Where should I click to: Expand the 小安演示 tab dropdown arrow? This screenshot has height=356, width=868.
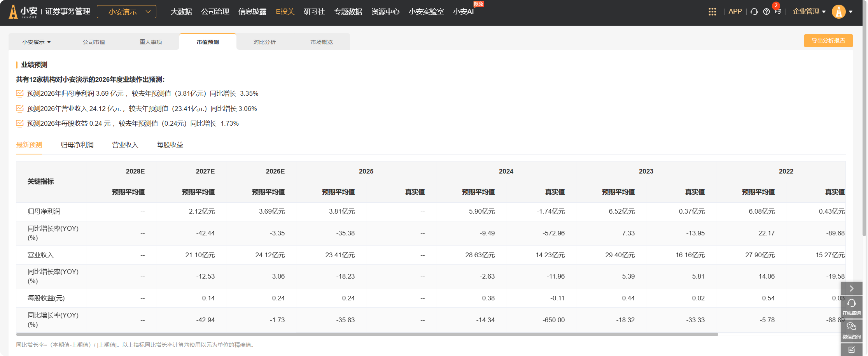click(49, 42)
